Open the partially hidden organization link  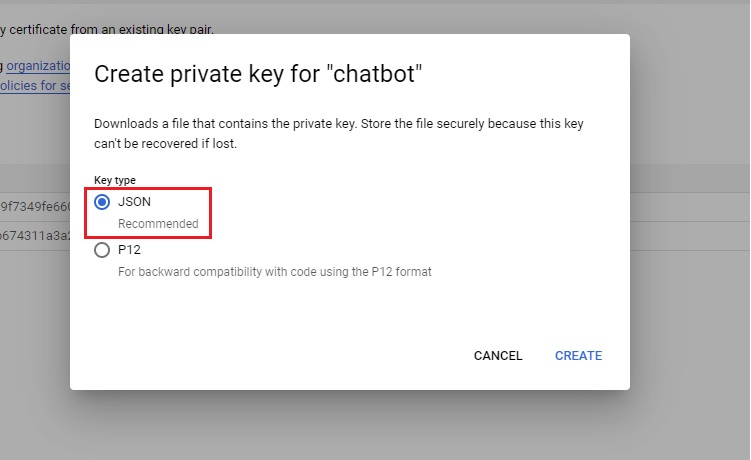pyautogui.click(x=38, y=66)
